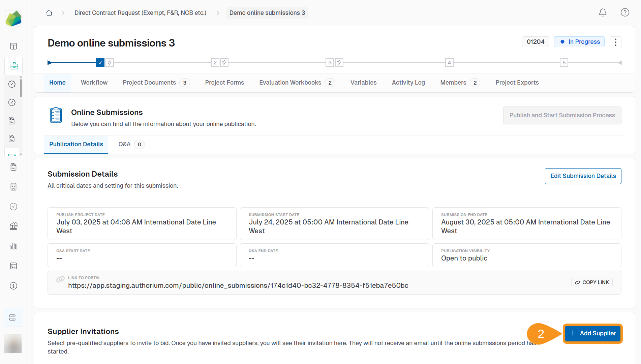Open the info circle icon in sidebar
Image resolution: width=641 pixels, height=364 pixels.
[13, 286]
